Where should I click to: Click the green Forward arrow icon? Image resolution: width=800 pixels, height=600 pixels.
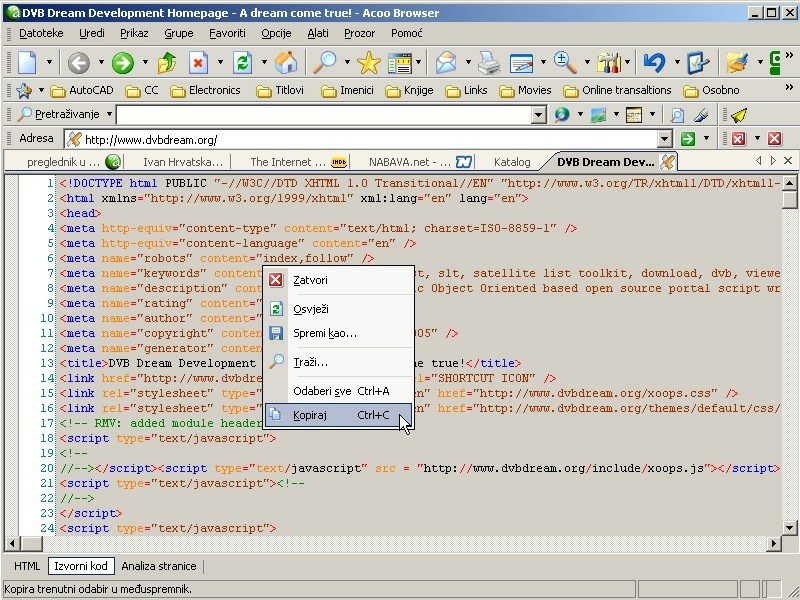coord(122,63)
